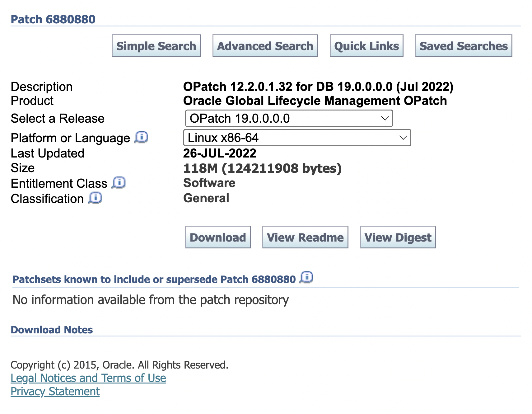
Task: Open info icon beside Platform or Language
Action: (x=141, y=137)
